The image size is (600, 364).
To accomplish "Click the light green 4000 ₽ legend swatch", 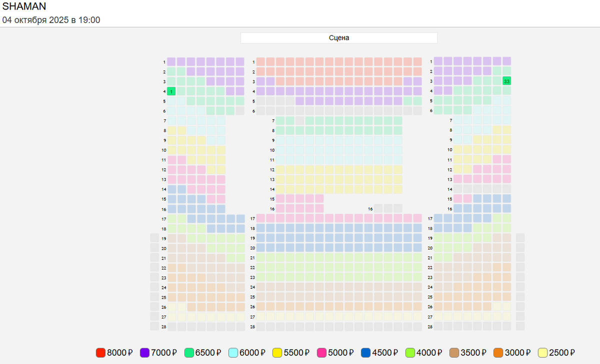I will click(x=410, y=352).
